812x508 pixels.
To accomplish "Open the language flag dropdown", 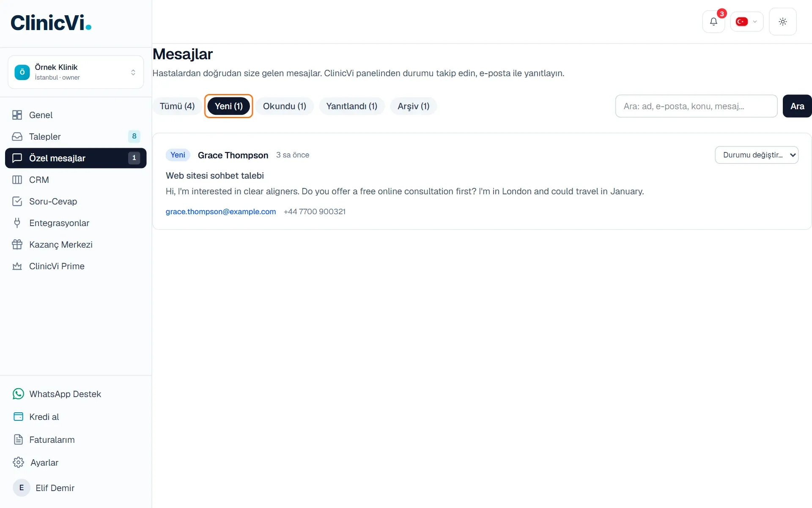I will (x=746, y=22).
